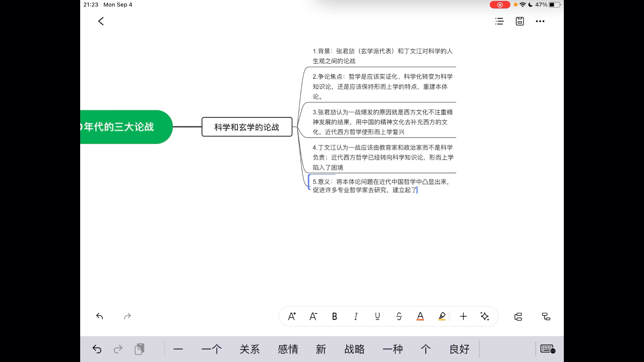
Task: Select node 2.争论焦点
Action: 383,86
